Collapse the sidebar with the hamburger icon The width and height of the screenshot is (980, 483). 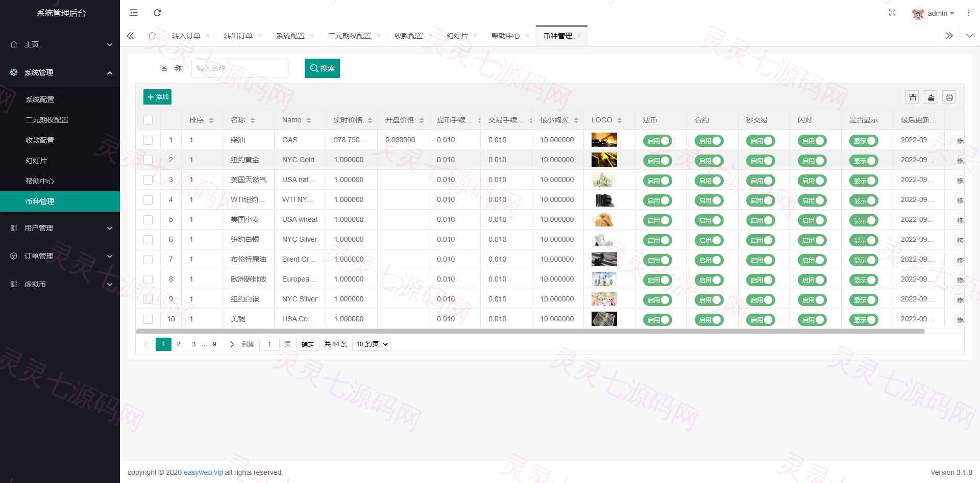point(134,13)
